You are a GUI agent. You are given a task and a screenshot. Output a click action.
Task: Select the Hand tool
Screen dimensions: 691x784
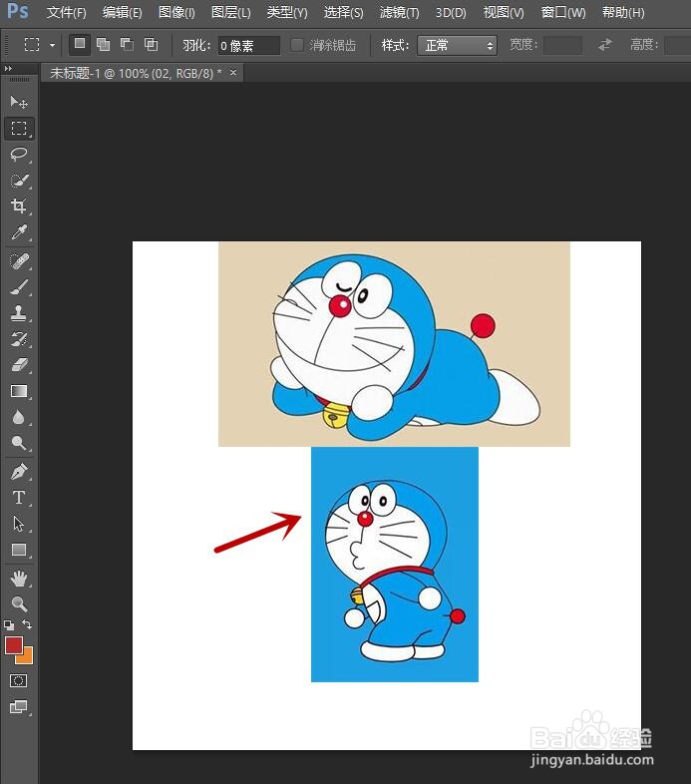coord(19,579)
